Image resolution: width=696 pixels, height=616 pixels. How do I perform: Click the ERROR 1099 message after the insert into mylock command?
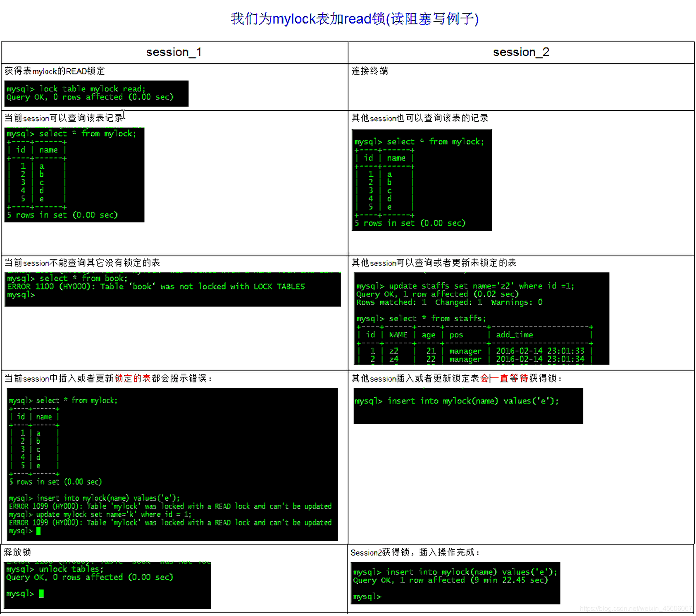click(170, 506)
